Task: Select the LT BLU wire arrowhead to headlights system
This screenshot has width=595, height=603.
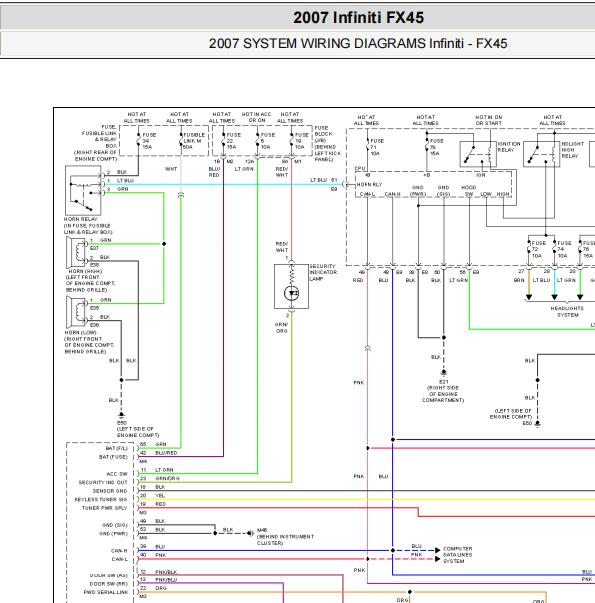Action: (x=554, y=297)
